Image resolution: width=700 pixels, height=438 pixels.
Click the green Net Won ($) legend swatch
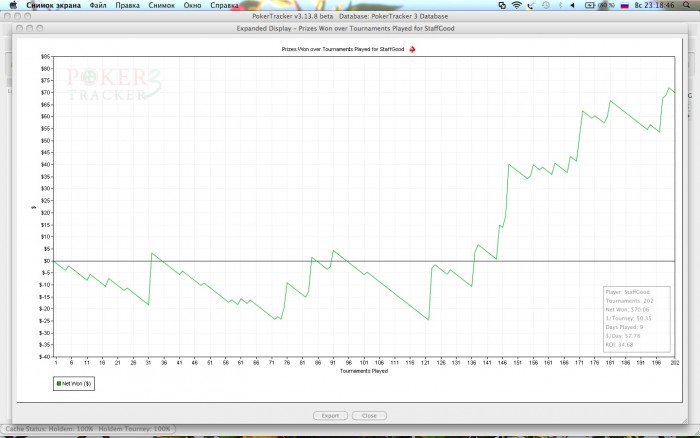[x=58, y=384]
